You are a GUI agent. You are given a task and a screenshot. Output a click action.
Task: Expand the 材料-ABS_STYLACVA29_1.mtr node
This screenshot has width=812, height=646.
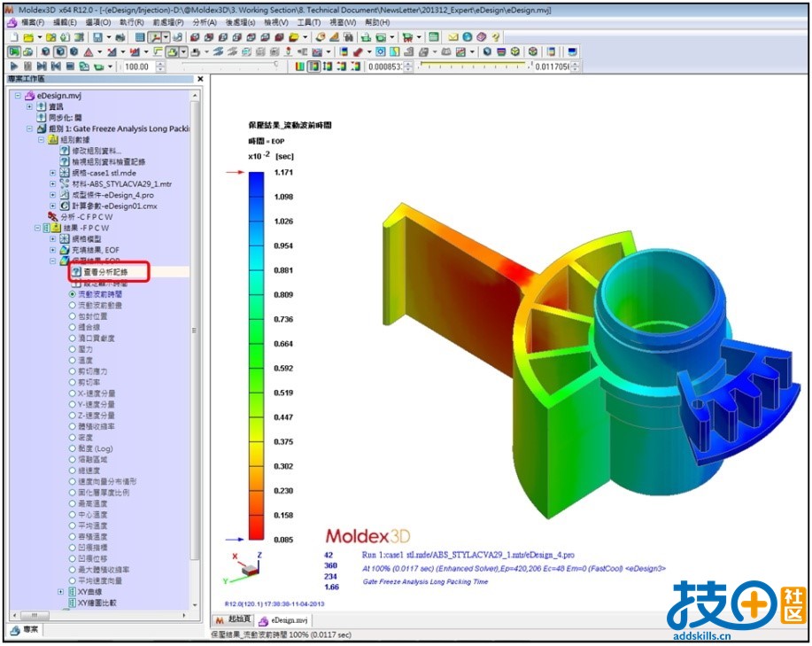(52, 183)
